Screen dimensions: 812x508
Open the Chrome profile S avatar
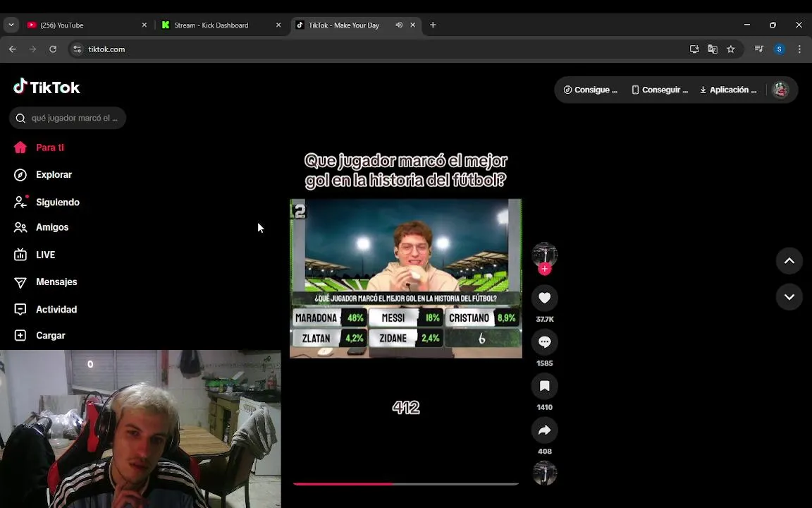[x=780, y=49]
